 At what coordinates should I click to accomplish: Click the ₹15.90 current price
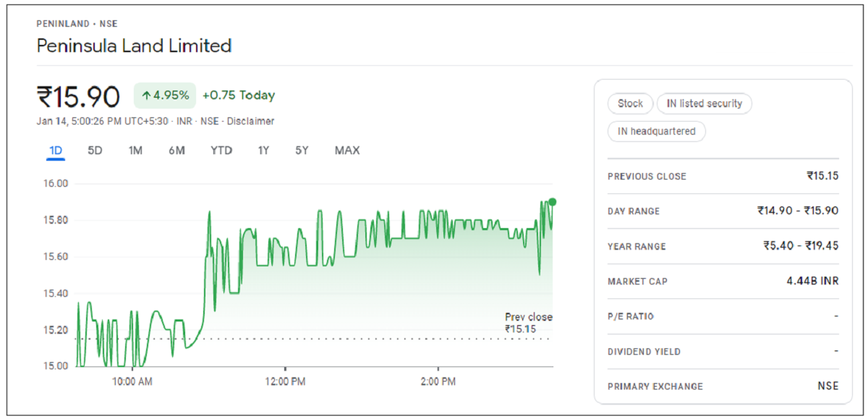(78, 96)
